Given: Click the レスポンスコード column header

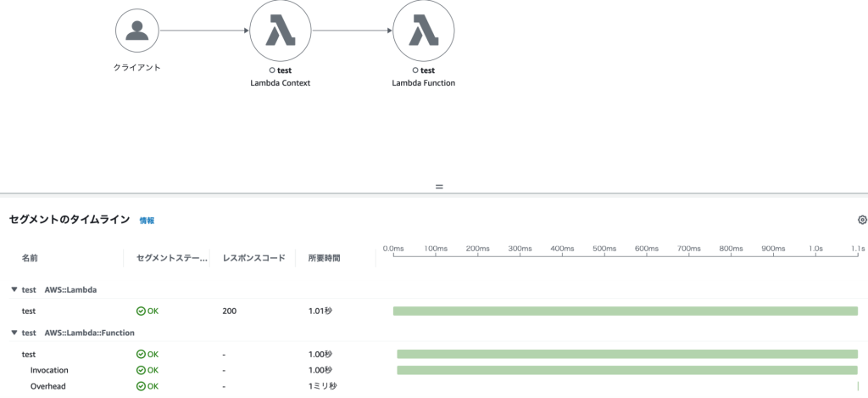Looking at the screenshot, I should (x=253, y=258).
